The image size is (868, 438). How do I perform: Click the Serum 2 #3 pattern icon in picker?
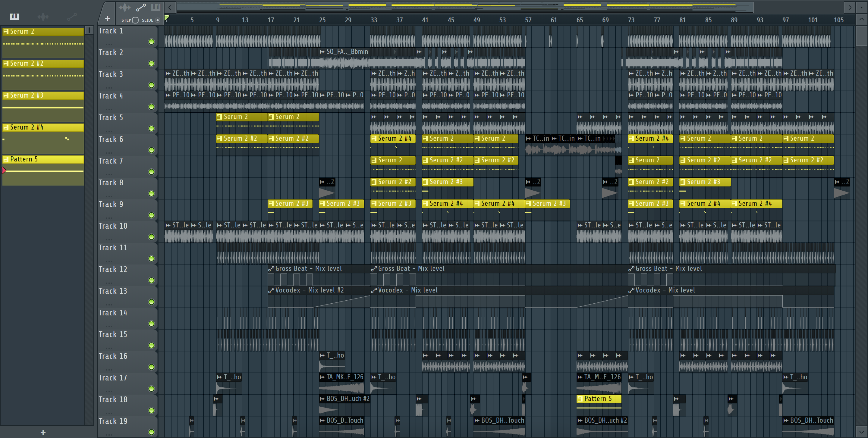(x=6, y=95)
